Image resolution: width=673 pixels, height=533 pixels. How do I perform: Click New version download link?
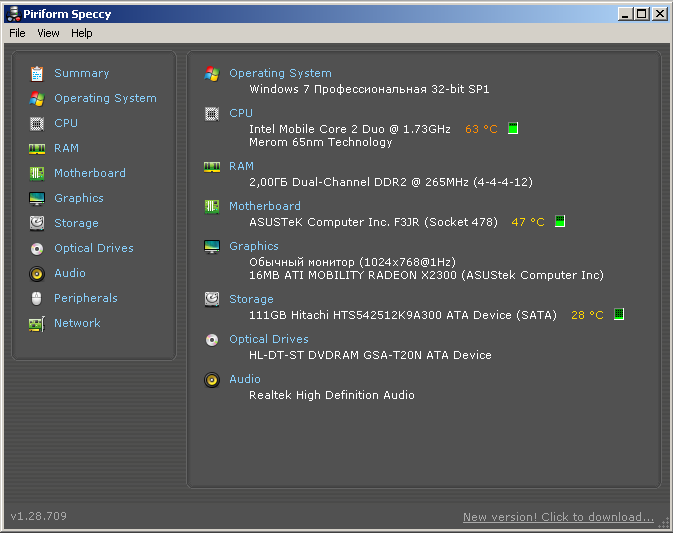[558, 517]
